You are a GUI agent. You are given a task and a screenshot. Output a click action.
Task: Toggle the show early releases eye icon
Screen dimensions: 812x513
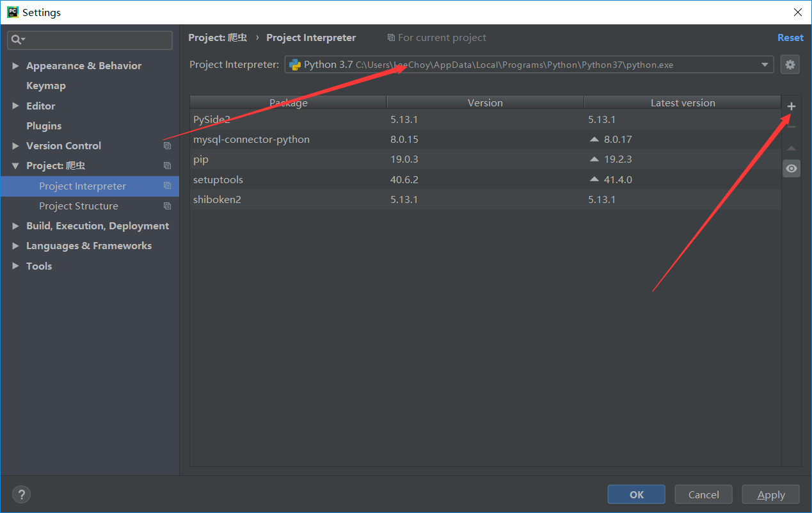[x=792, y=168]
